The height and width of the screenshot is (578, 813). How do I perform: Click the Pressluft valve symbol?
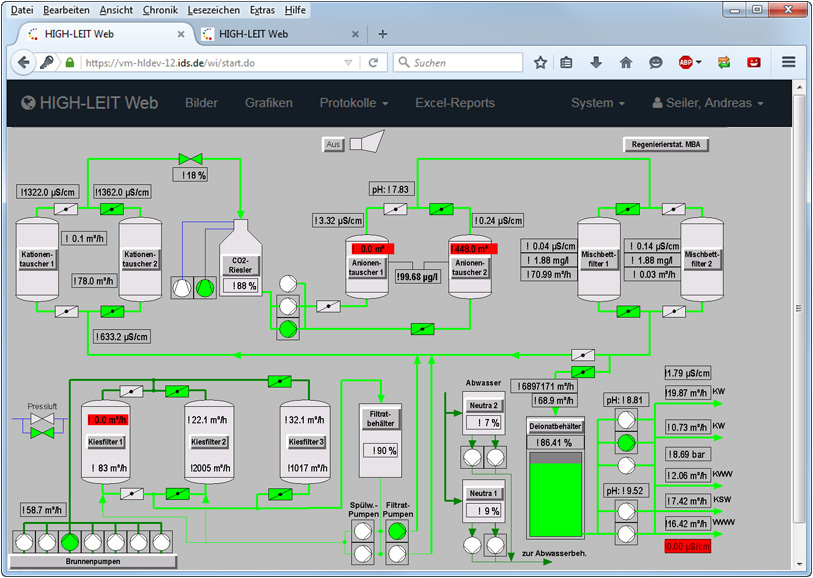click(41, 427)
